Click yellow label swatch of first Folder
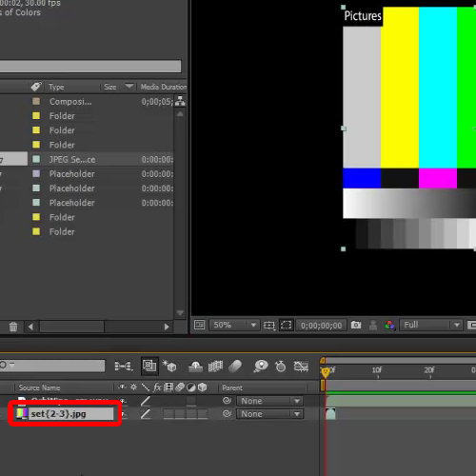 tap(36, 116)
